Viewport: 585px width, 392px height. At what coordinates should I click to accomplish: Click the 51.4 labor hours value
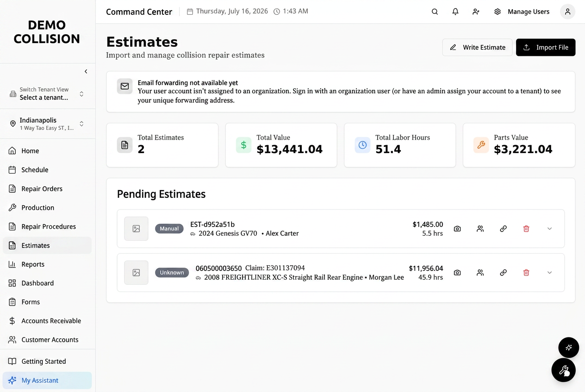click(x=388, y=149)
